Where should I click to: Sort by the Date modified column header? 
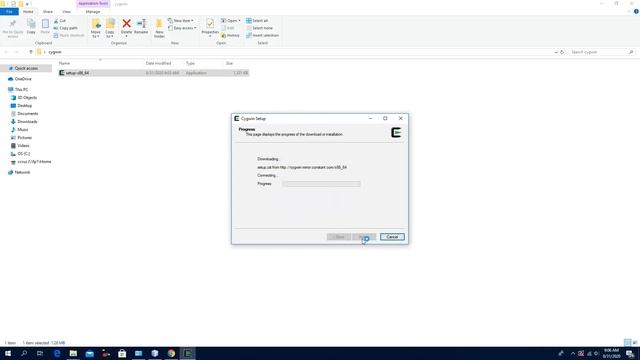[158, 63]
